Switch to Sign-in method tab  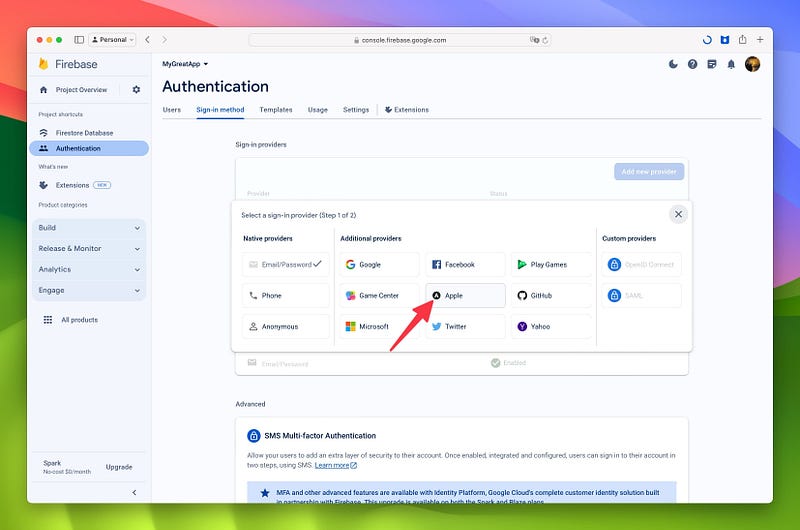[220, 110]
